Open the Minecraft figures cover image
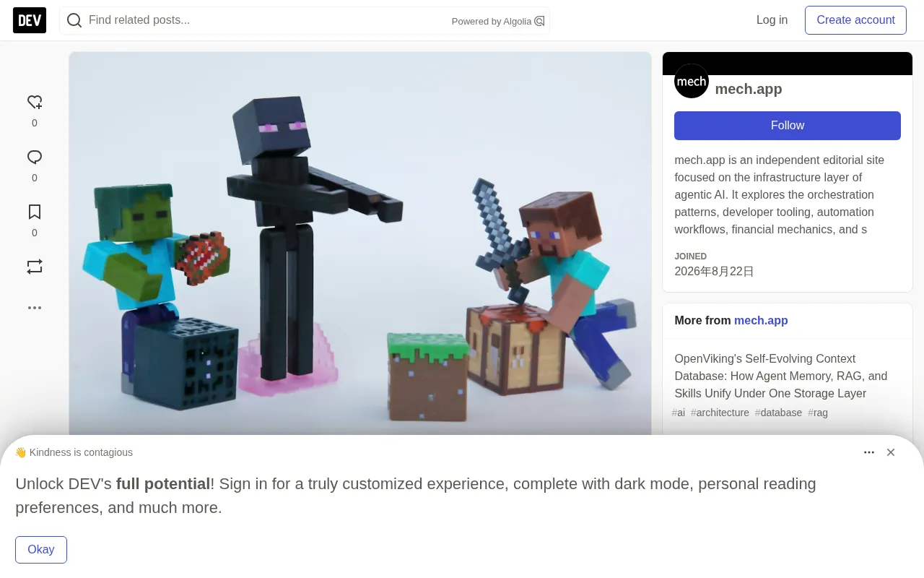The image size is (924, 578). click(360, 243)
